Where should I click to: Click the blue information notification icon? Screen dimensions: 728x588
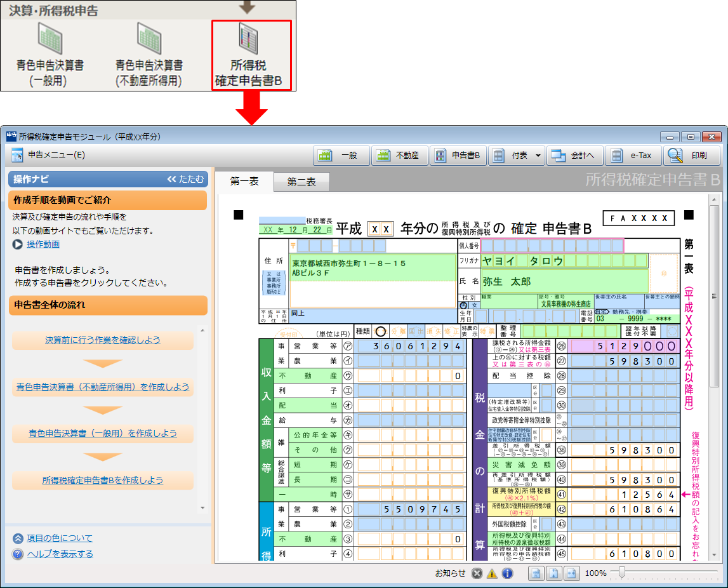coord(507,573)
